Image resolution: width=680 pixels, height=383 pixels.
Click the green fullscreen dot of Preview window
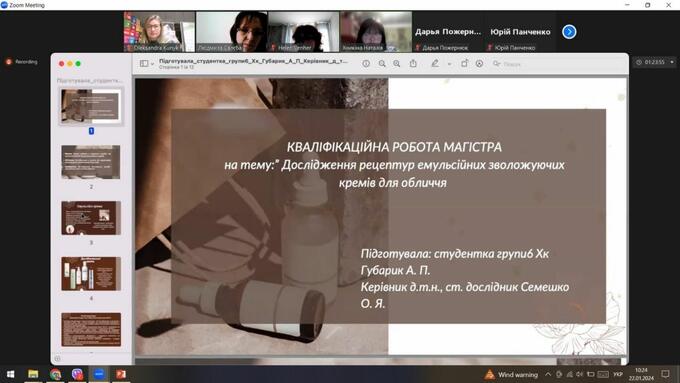78,64
